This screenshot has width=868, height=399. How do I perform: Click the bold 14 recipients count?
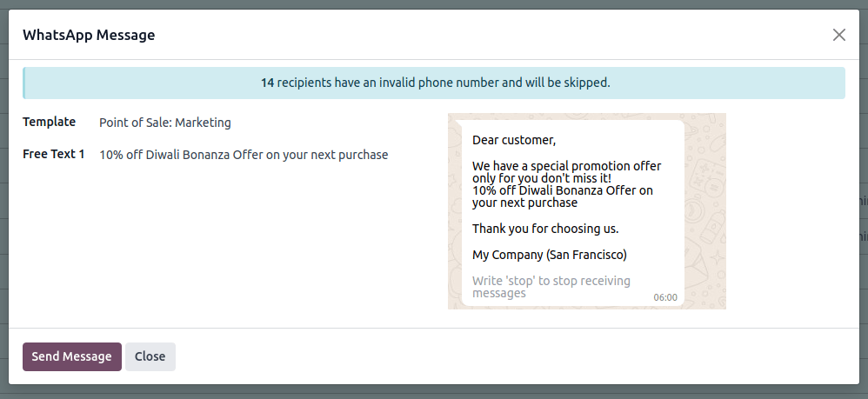click(268, 83)
